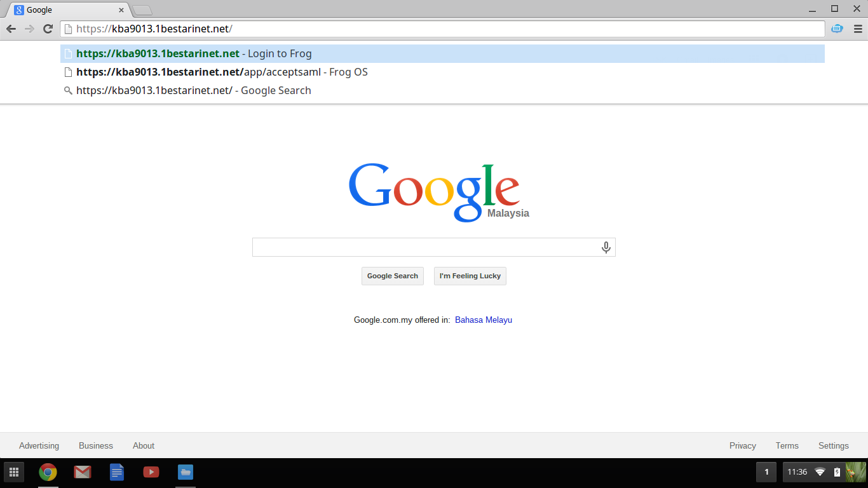Open YouTube from the shelf
The image size is (868, 488).
151,472
